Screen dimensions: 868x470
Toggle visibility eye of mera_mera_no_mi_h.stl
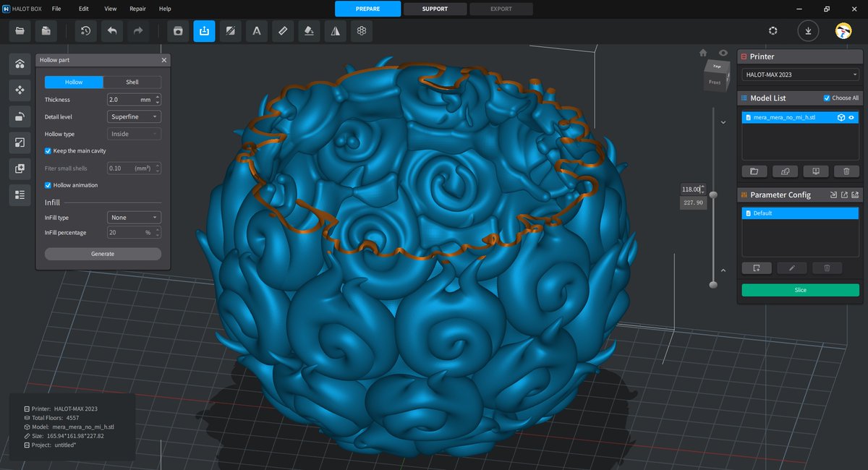tap(851, 117)
